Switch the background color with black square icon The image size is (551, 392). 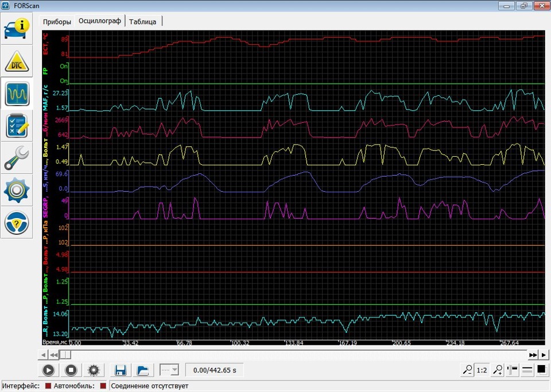[x=541, y=370]
